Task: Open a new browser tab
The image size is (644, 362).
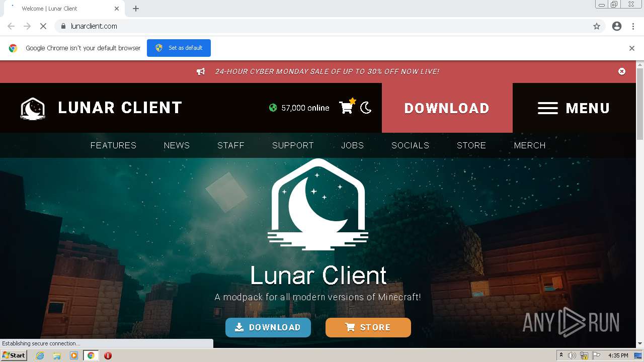Action: coord(136,9)
